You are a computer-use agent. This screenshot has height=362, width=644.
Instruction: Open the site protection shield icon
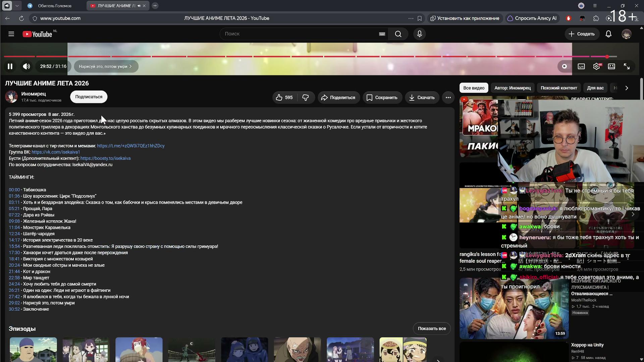click(35, 18)
